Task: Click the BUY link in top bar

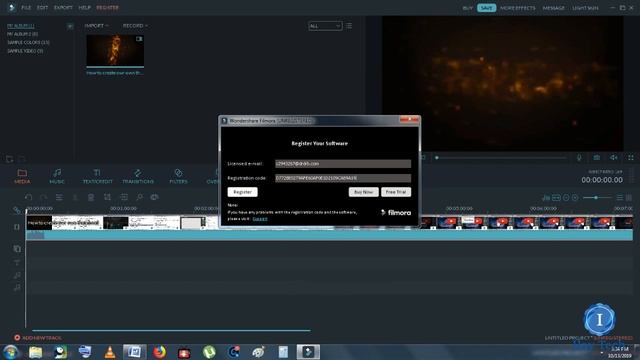Action: 468,8
